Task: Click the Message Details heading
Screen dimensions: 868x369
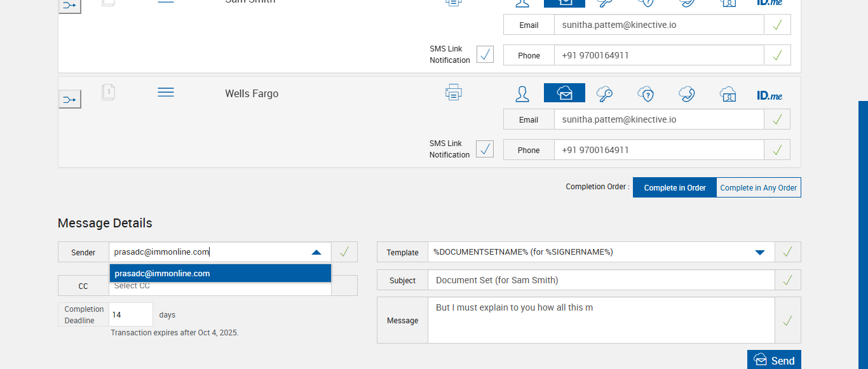Action: coord(105,223)
